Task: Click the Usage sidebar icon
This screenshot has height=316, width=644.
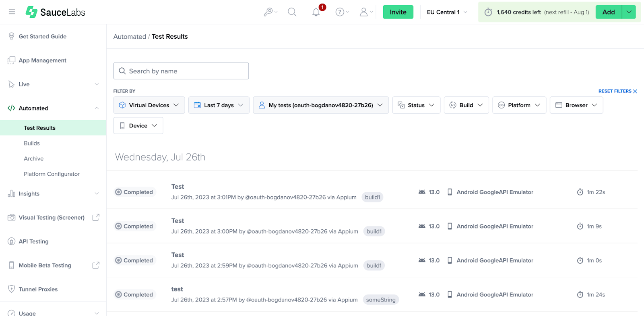Action: tap(12, 313)
